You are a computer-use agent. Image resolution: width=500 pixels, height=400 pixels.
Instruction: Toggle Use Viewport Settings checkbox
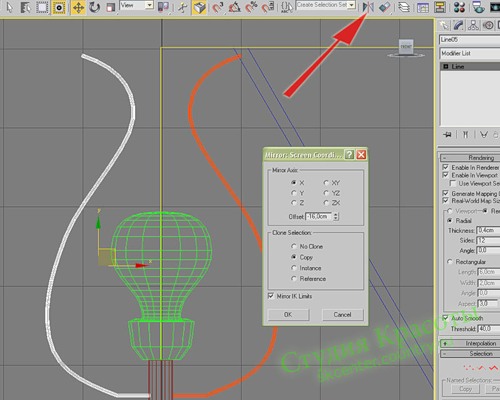coord(452,183)
